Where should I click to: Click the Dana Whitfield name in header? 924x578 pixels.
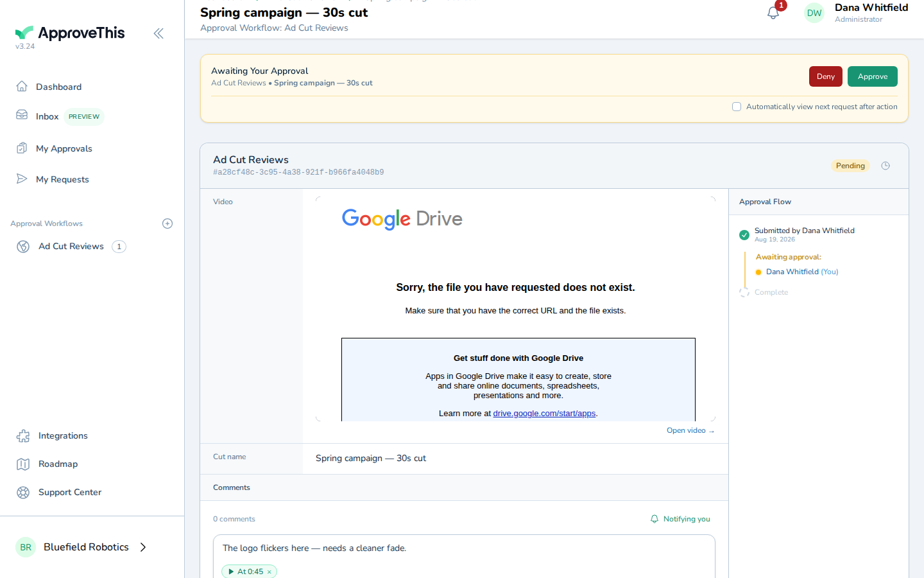click(871, 8)
